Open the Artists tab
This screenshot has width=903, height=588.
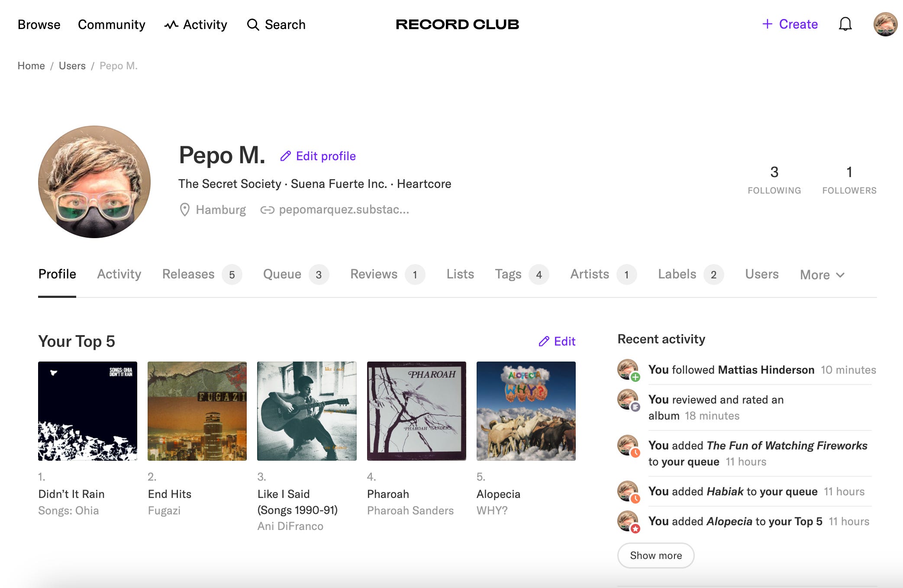click(603, 274)
